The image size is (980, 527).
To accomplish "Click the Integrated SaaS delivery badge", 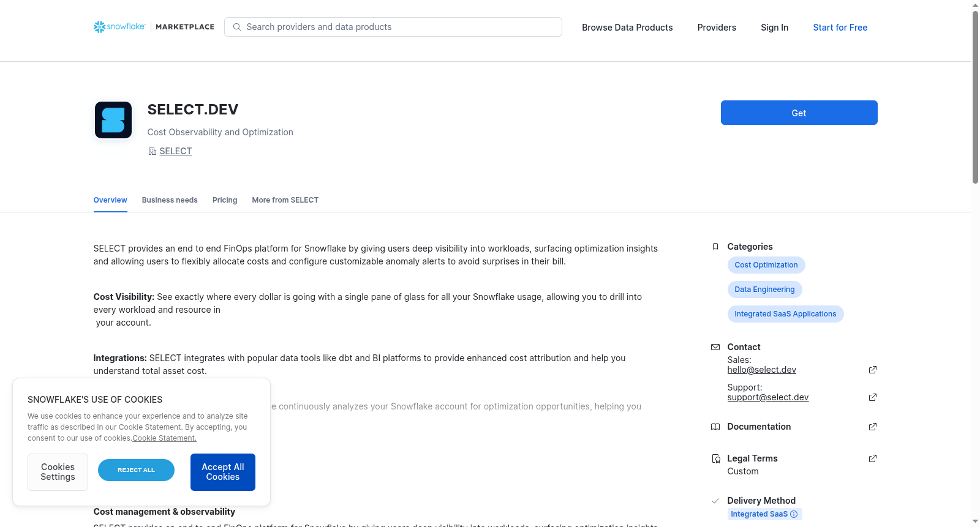I will pyautogui.click(x=764, y=514).
